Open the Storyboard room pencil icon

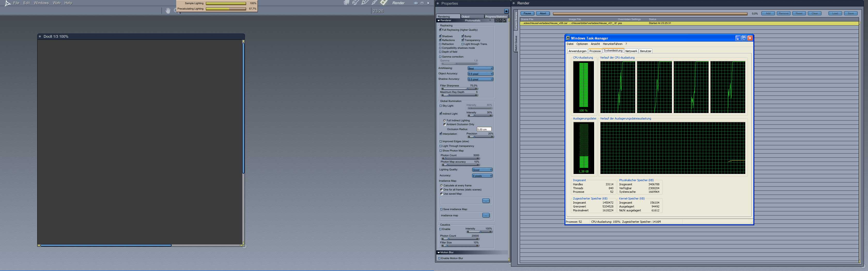pos(365,3)
